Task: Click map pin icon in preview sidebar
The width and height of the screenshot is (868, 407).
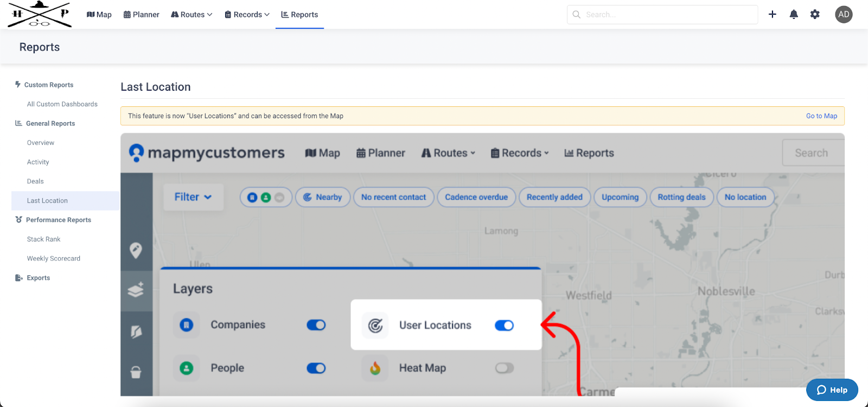Action: [x=136, y=250]
